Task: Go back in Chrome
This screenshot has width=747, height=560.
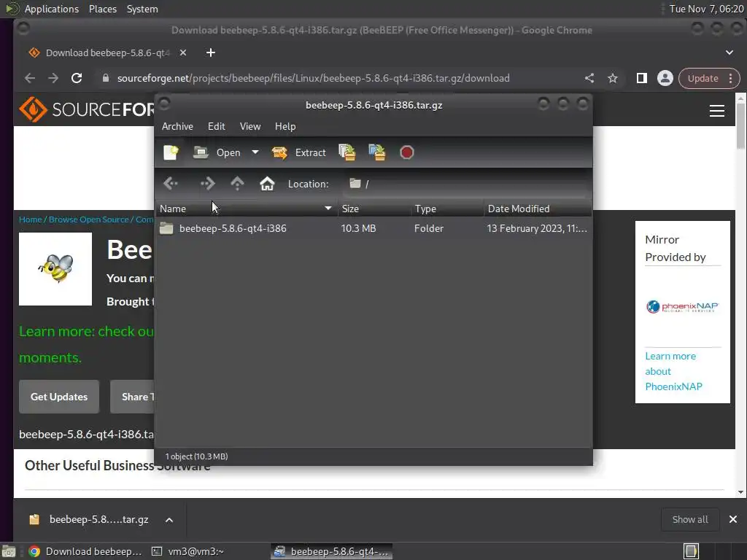Action: pos(30,78)
